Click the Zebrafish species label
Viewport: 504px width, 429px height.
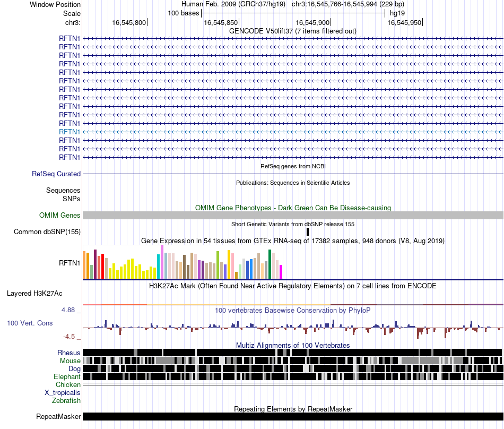(x=66, y=401)
